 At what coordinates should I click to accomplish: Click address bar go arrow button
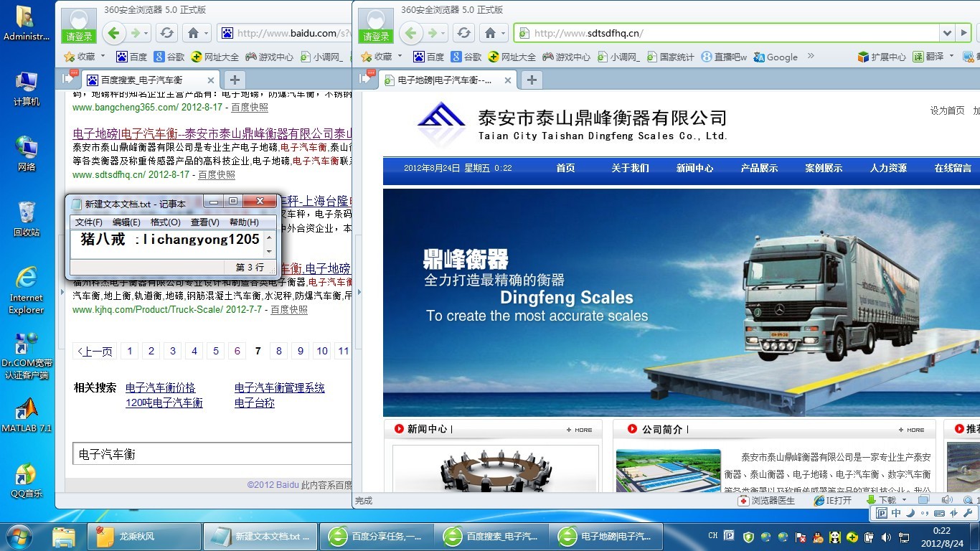964,33
